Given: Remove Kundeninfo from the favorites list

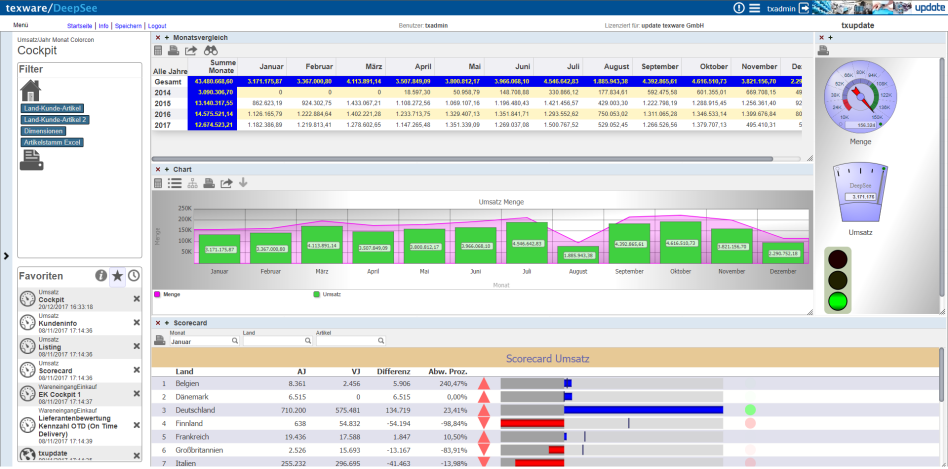Looking at the screenshot, I should pos(137,322).
